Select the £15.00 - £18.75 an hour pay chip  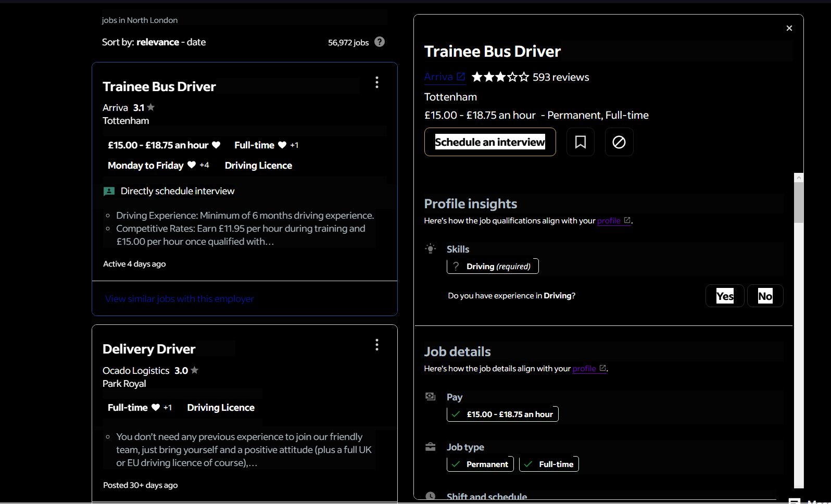pyautogui.click(x=502, y=414)
